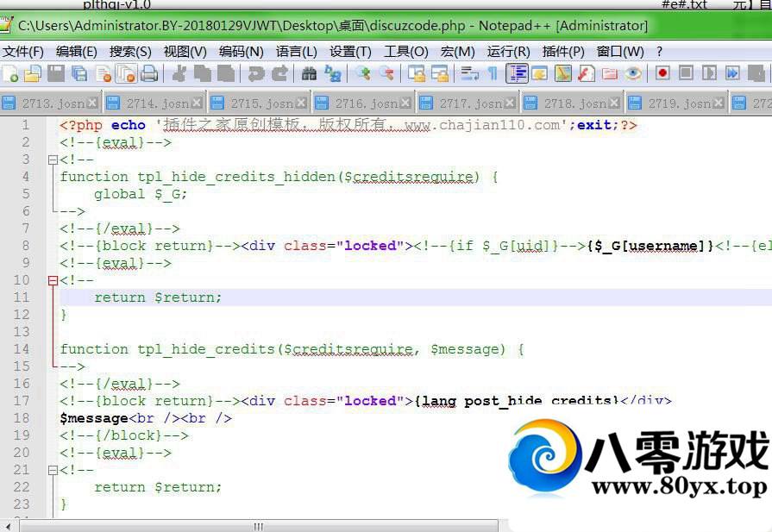Undo the last edit with the toolbar arrow
The width and height of the screenshot is (772, 532).
[x=255, y=74]
